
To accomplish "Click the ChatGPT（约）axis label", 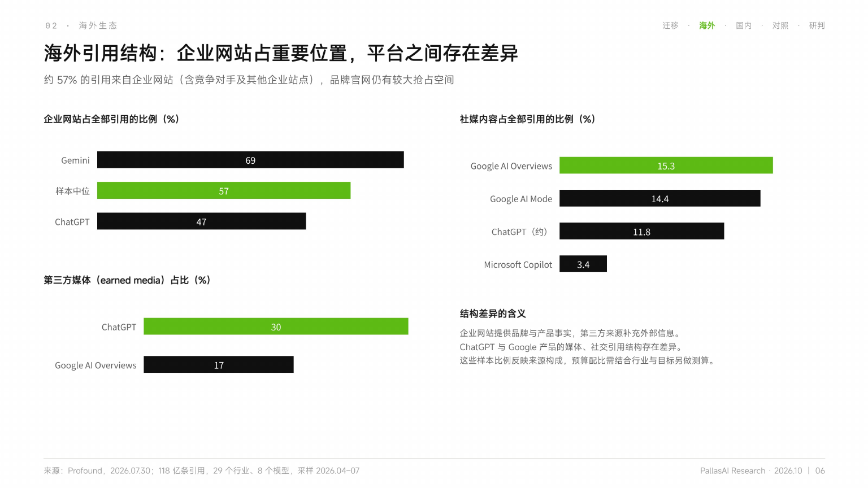I will coord(519,232).
